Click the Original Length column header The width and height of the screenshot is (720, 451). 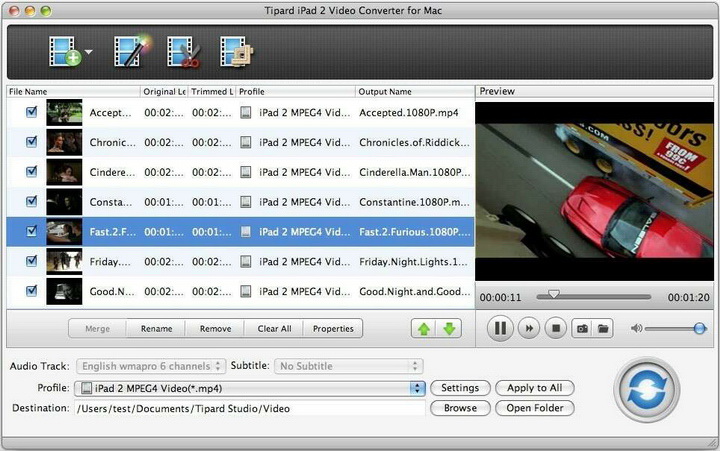[x=164, y=91]
